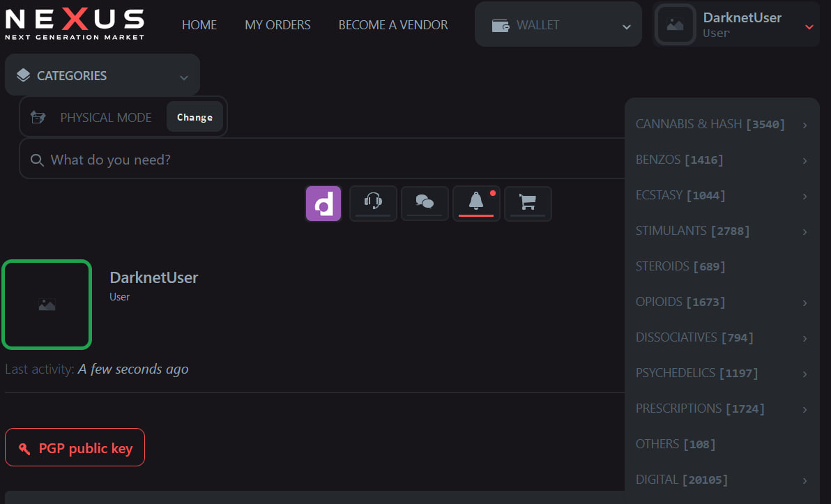Open the support headset icon

[x=373, y=203]
